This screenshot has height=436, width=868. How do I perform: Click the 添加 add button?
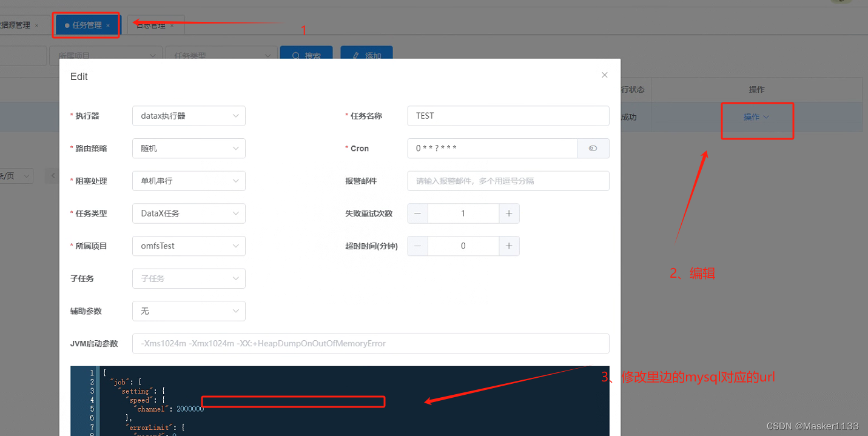click(x=366, y=55)
